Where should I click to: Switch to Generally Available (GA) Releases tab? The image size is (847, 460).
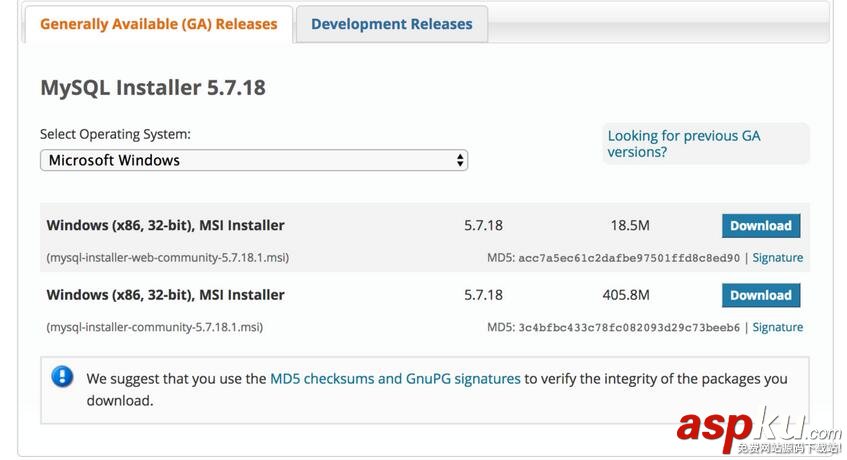click(x=158, y=24)
